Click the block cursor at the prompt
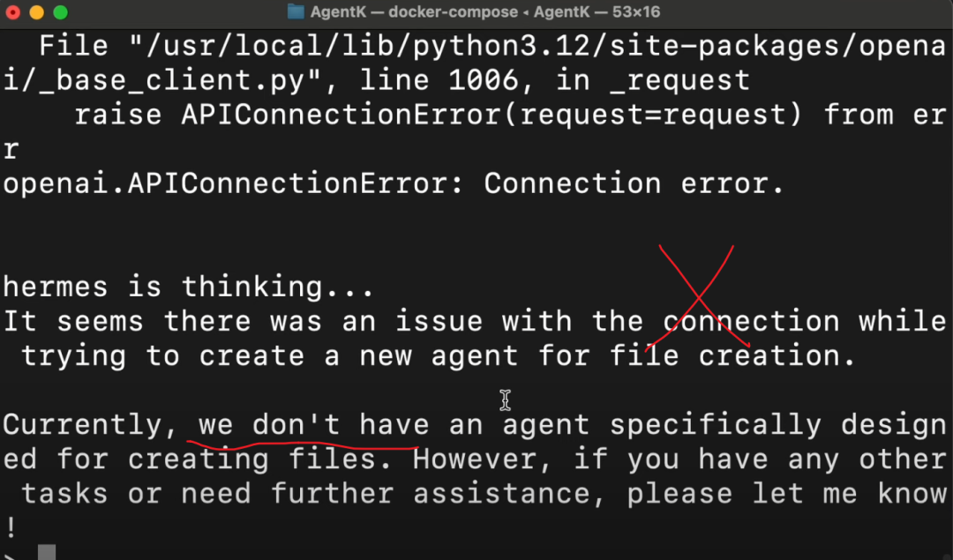Image resolution: width=953 pixels, height=560 pixels. [47, 553]
